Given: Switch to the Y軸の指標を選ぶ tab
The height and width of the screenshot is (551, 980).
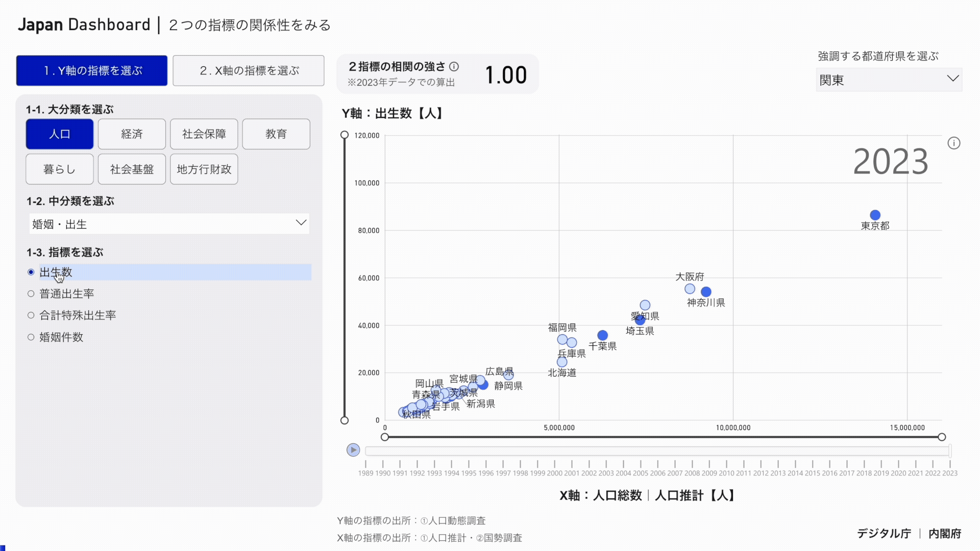Looking at the screenshot, I should click(92, 70).
